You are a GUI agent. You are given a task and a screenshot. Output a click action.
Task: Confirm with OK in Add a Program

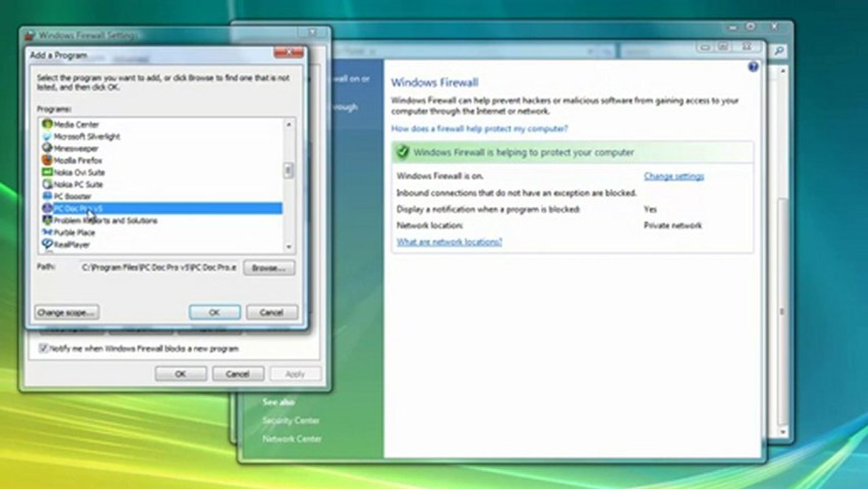click(x=214, y=312)
